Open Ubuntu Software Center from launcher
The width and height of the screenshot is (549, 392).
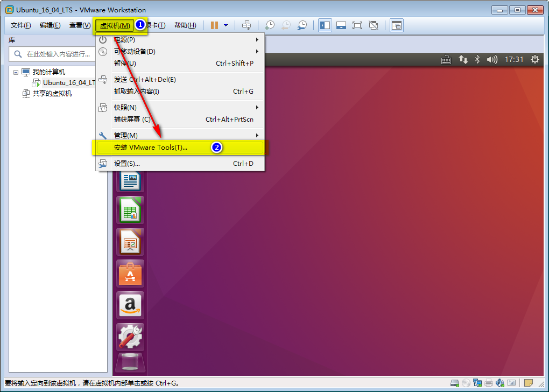point(130,274)
